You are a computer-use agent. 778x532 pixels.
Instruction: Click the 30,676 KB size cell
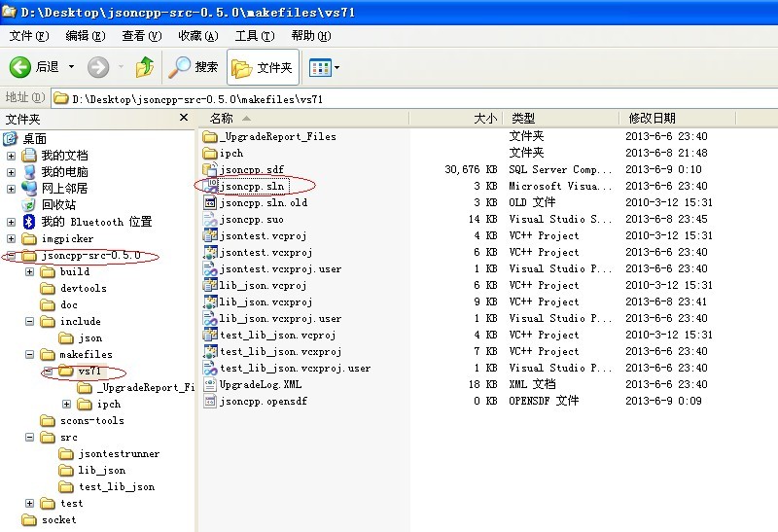(471, 169)
